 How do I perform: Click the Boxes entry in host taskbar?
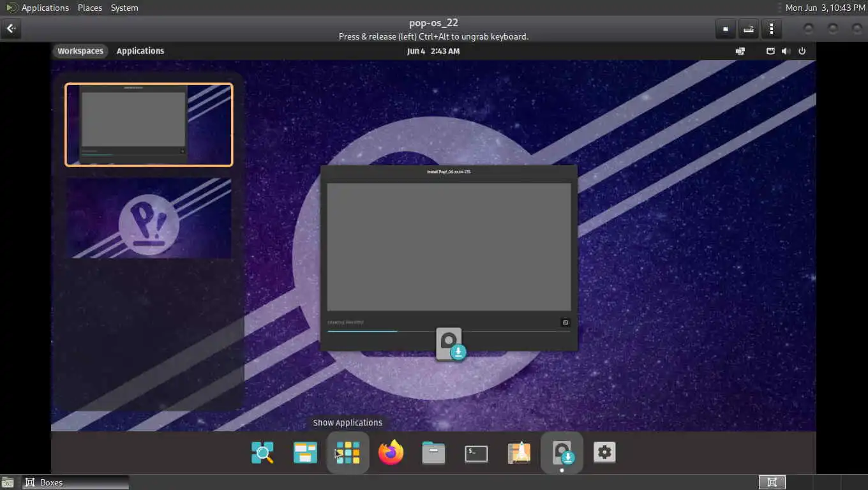75,482
